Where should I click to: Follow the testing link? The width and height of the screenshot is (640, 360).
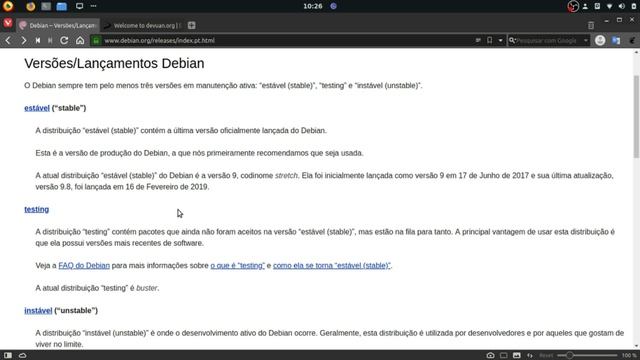(36, 209)
